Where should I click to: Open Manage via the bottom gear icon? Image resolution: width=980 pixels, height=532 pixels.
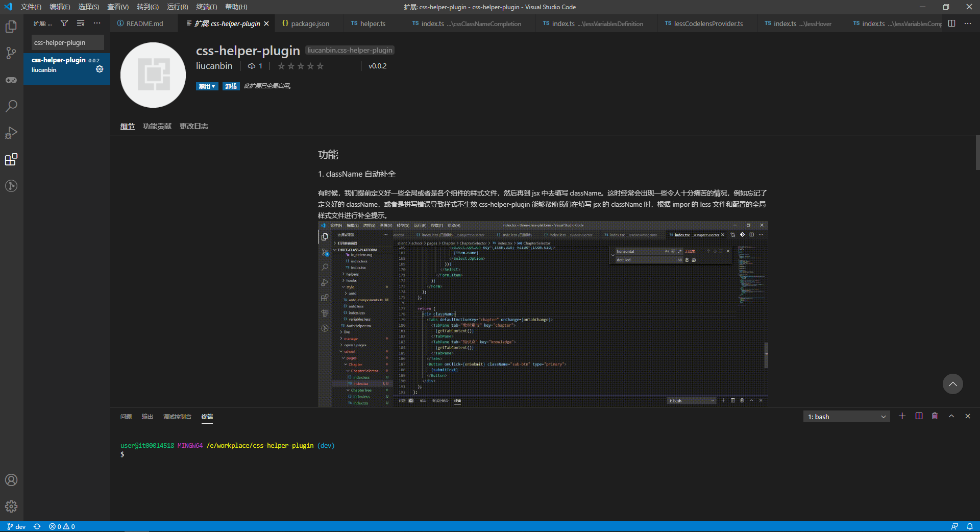pos(11,506)
